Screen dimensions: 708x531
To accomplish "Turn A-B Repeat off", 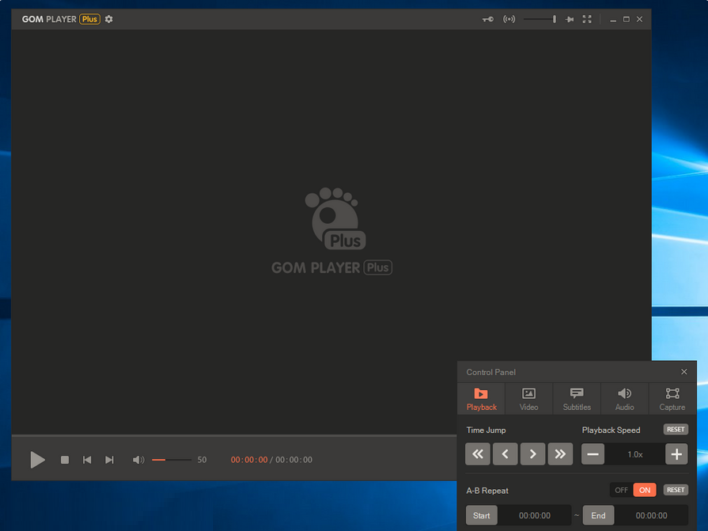I will click(621, 490).
